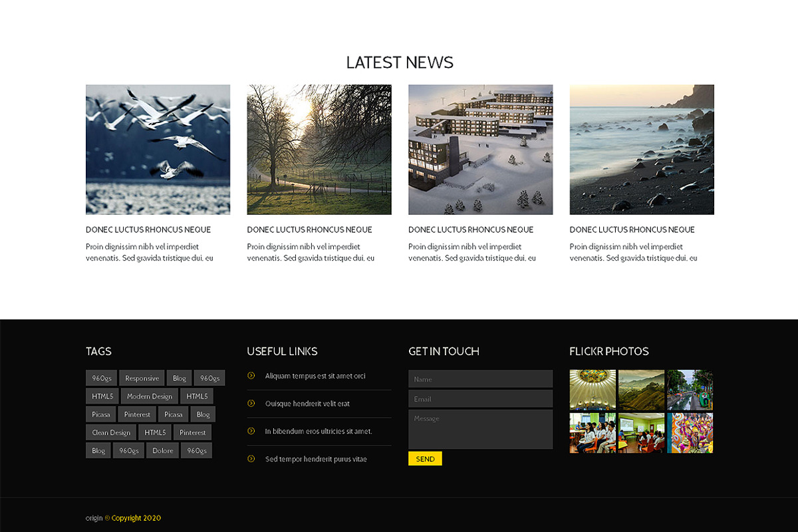The image size is (798, 532).
Task: Click the FLICKR PHOTOS heading
Action: [x=609, y=351]
